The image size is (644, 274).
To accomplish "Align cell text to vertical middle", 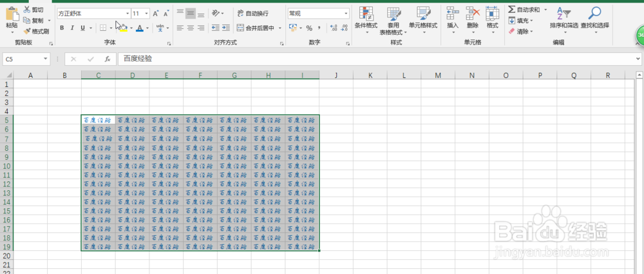I will (191, 13).
